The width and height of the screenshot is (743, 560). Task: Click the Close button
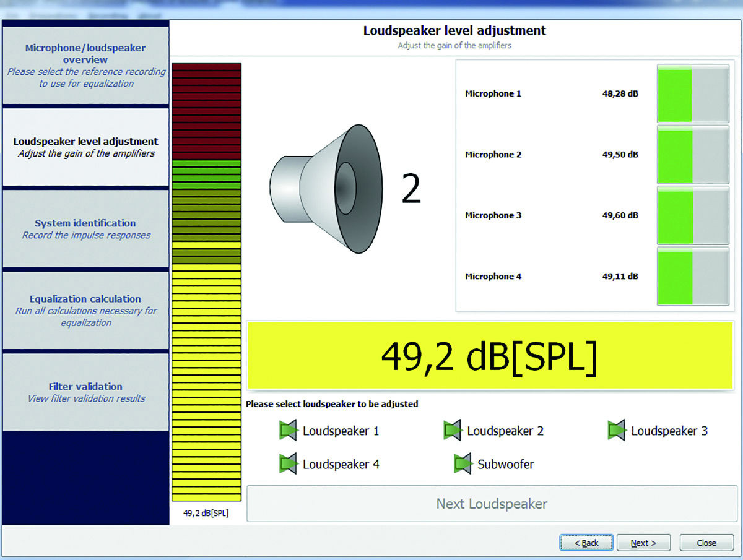(706, 543)
